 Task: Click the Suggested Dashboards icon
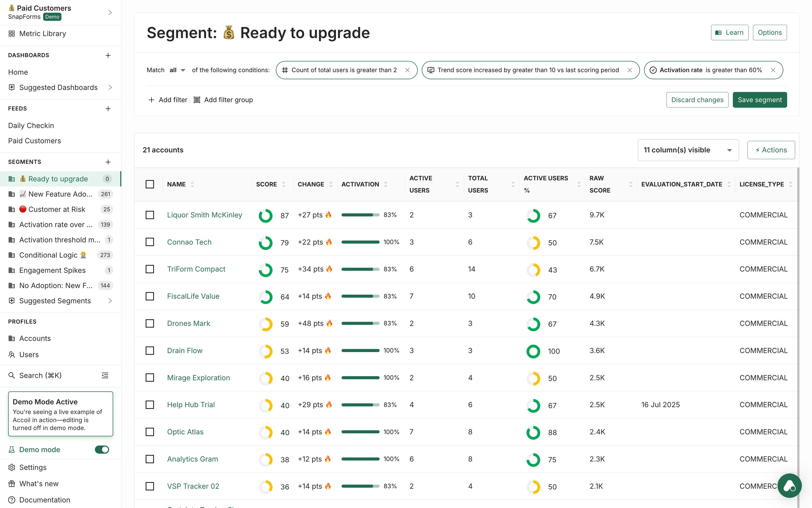tap(12, 87)
